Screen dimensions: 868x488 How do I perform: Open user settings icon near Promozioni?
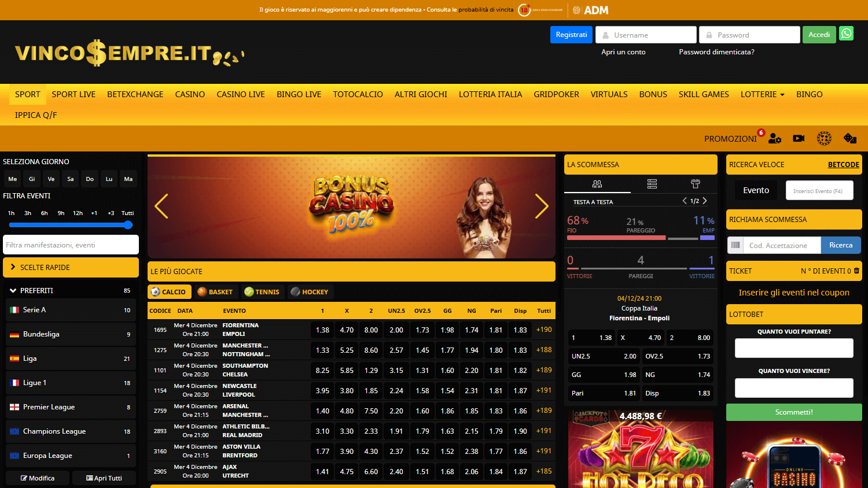click(775, 139)
